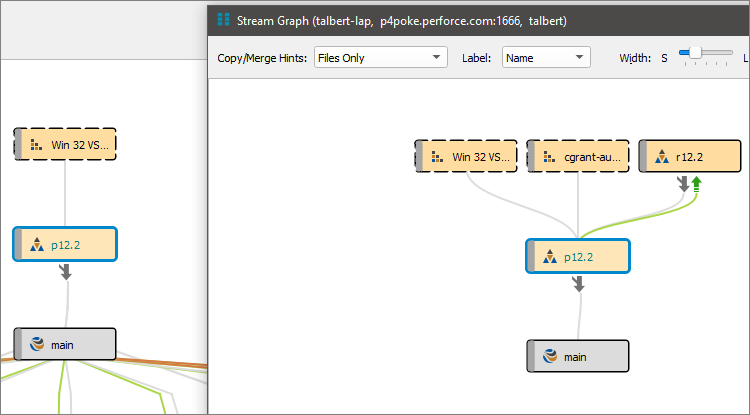Screen dimensions: 750x415
Task: Click p12.2 stream icon in Stream Graph window
Action: click(548, 256)
